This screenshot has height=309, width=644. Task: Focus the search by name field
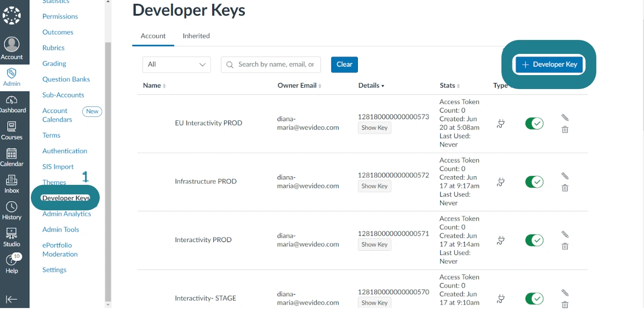271,64
